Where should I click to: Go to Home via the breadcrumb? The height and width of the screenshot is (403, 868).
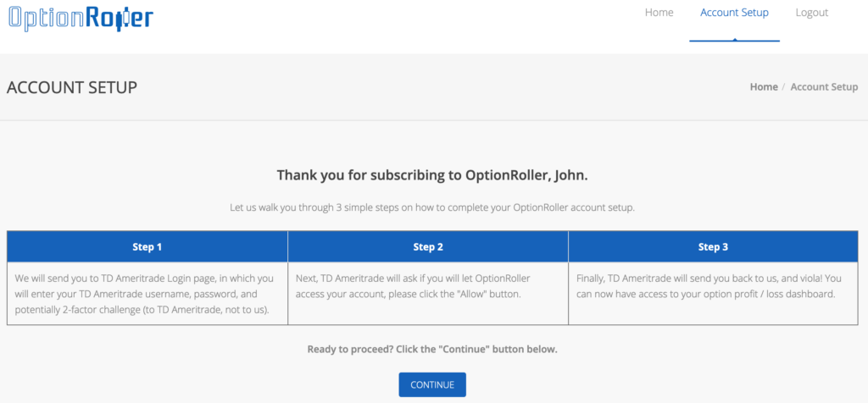click(x=764, y=87)
